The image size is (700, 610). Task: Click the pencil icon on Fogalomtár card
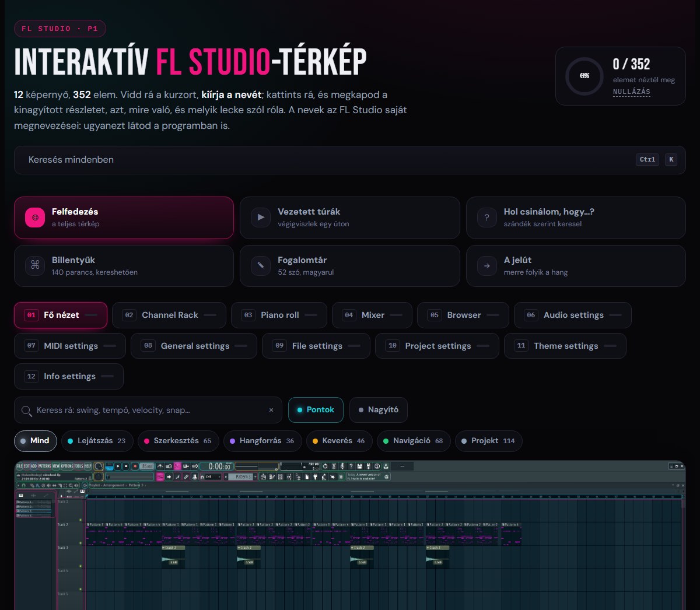[261, 266]
